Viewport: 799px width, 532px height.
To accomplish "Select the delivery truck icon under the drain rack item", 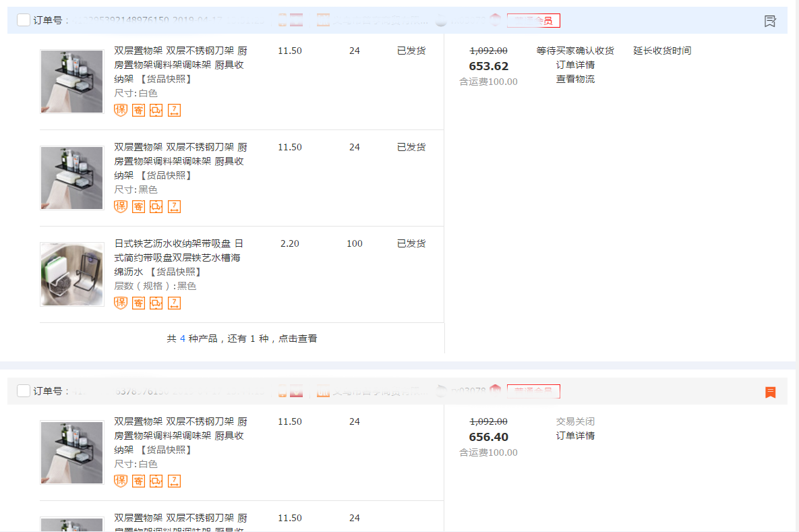I will click(x=156, y=303).
